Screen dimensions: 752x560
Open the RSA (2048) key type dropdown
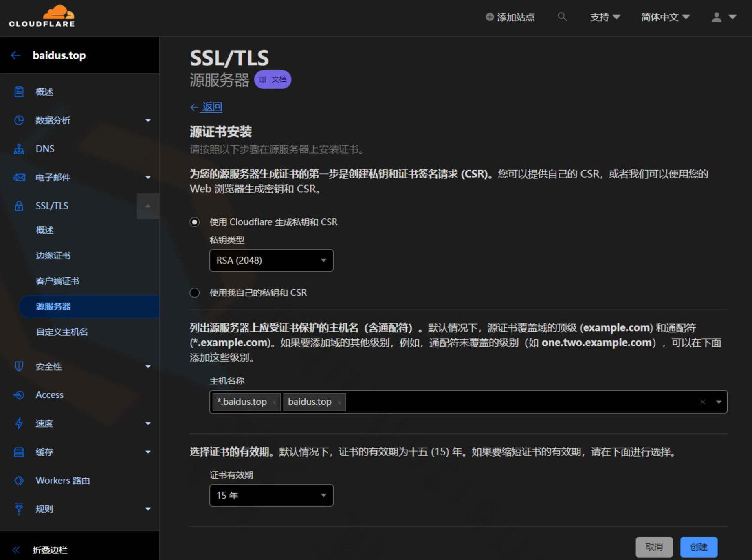click(x=271, y=260)
